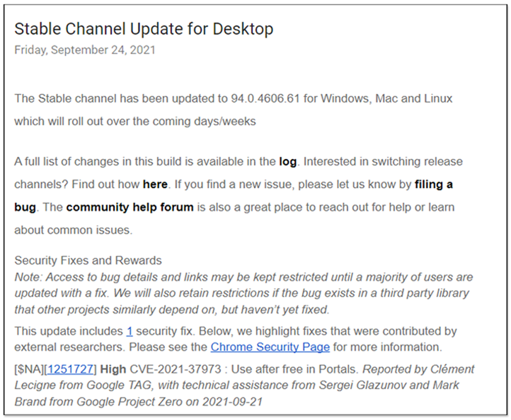Viewport: 511px width, 420px height.
Task: Click the "Windows, Mac and Linux" text
Action: coord(386,99)
